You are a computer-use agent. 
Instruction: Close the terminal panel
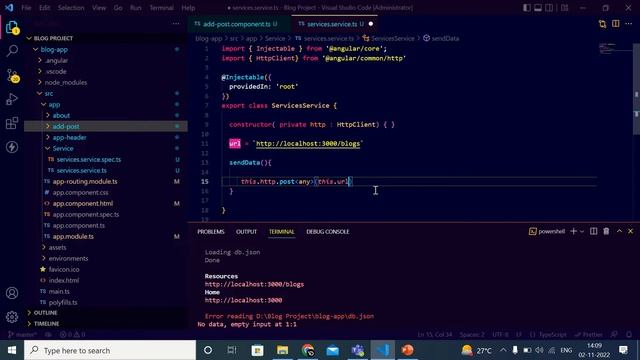[631, 231]
